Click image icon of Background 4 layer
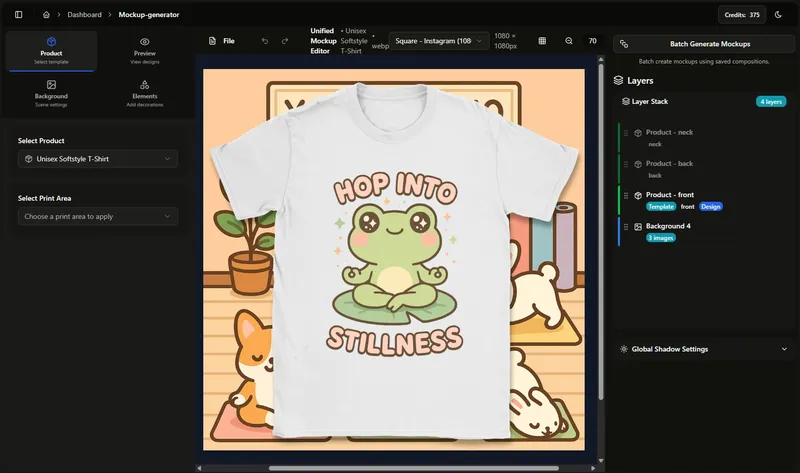The height and width of the screenshot is (473, 800). [638, 227]
